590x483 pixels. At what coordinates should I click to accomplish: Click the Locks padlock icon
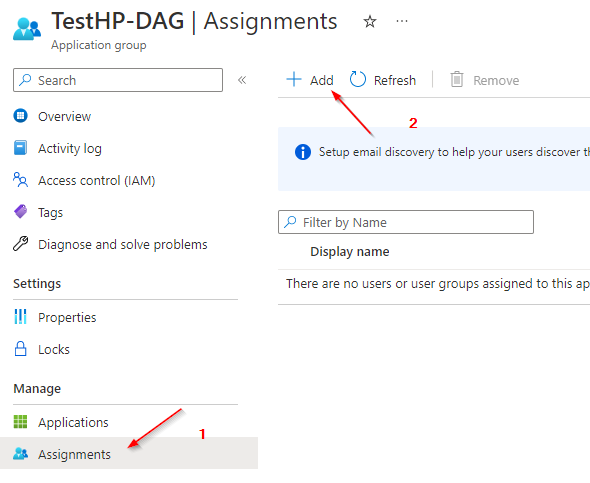point(20,349)
